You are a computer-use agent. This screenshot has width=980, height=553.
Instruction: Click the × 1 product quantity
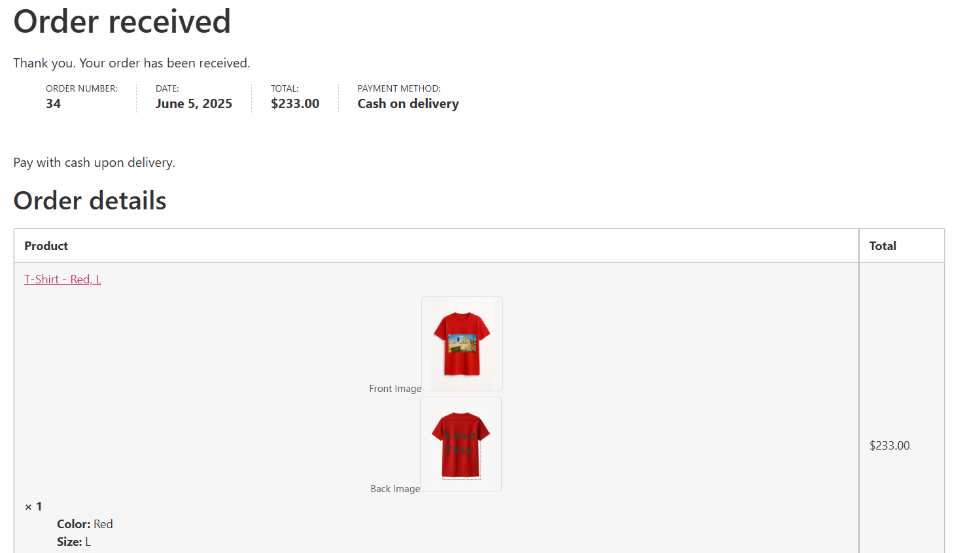34,507
